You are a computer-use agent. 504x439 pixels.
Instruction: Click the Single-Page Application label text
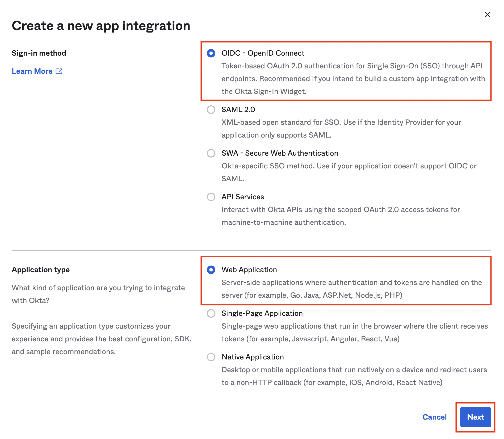point(262,313)
